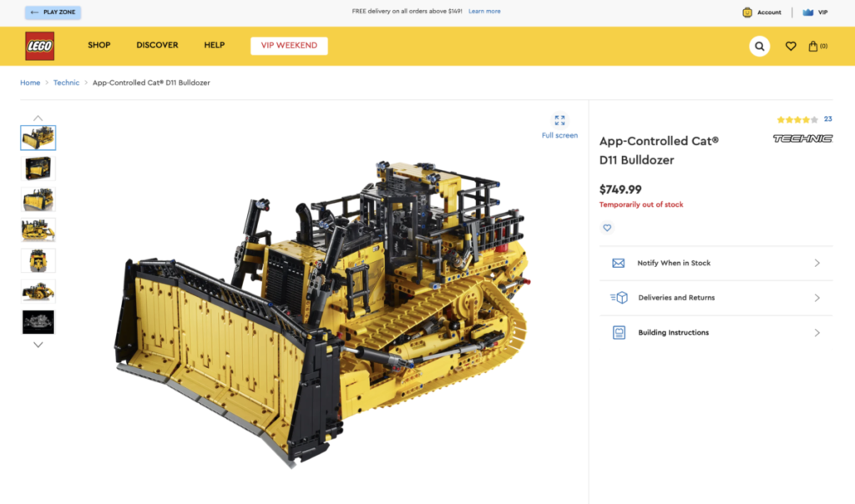Select the fourth thumbnail (side view)

(38, 230)
